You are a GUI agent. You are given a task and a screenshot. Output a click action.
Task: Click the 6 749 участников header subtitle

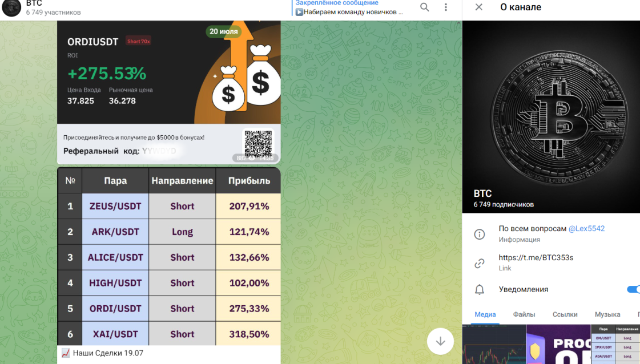pyautogui.click(x=54, y=12)
